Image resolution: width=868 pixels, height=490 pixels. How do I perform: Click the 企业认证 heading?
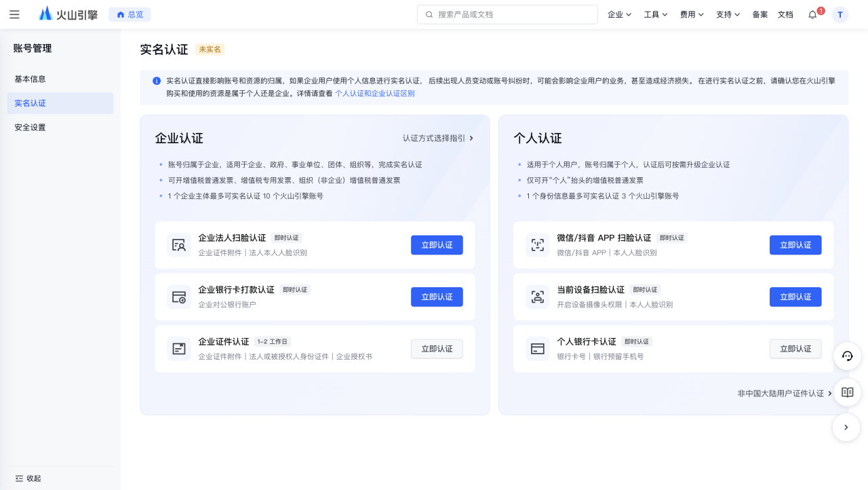179,138
